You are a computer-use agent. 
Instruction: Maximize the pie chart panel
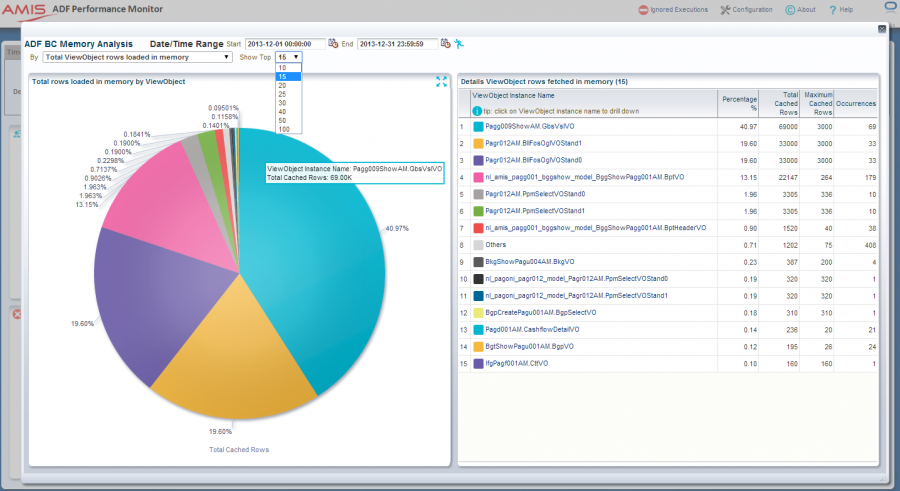(441, 81)
